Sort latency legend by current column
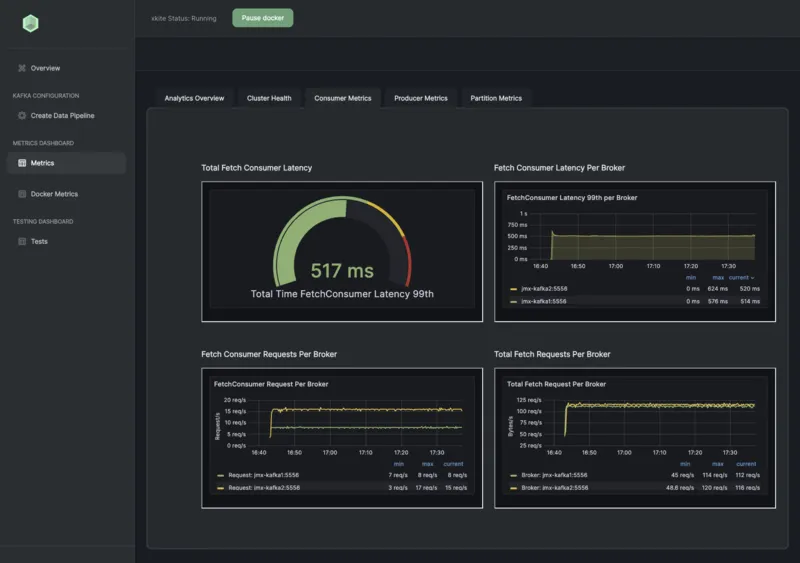 click(741, 277)
